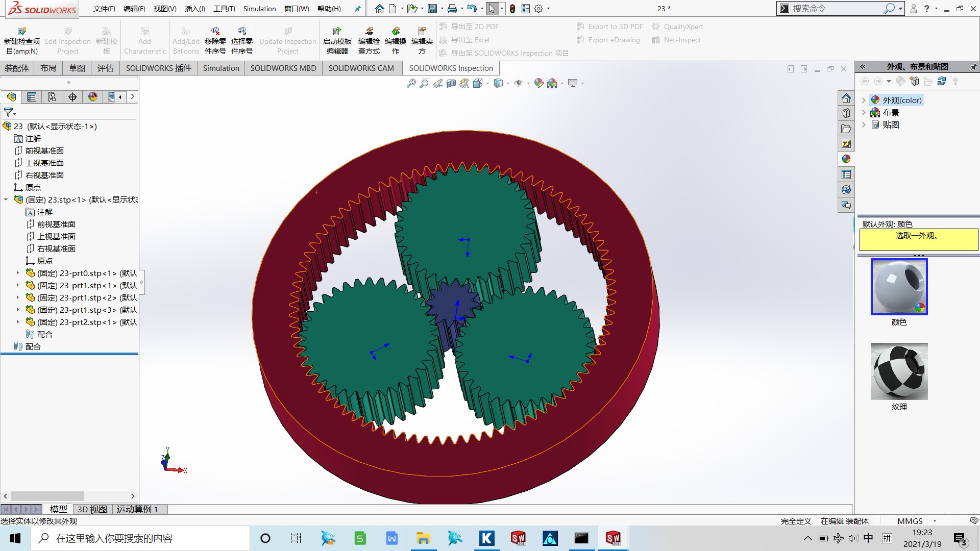Open the Custom Properties task pane icon
Screen dimensions: 980x551
[x=846, y=174]
